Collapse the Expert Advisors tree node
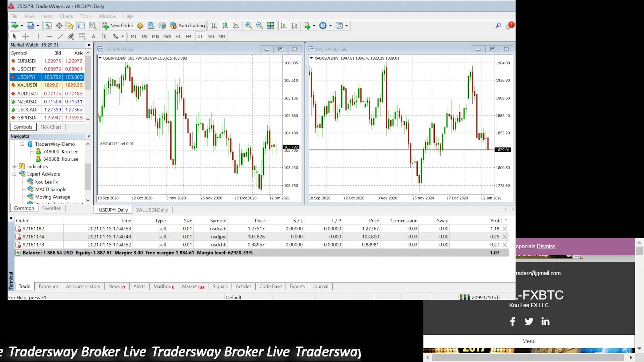644x362 pixels. click(x=14, y=174)
